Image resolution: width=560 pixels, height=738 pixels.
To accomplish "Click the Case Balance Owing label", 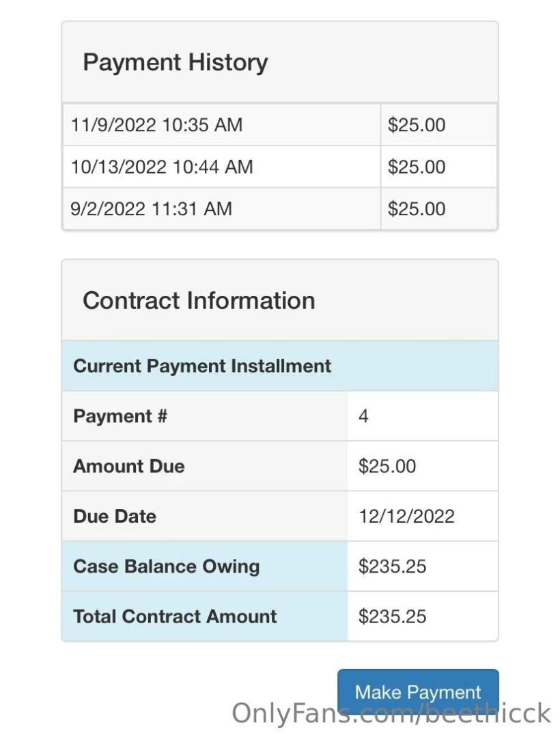I will pyautogui.click(x=167, y=566).
